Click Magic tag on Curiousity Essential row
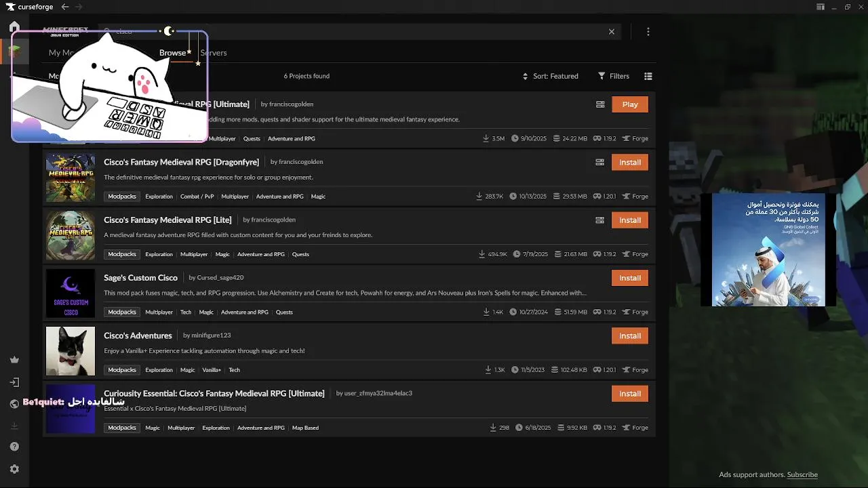Screen dimensions: 868x488 tap(153, 428)
